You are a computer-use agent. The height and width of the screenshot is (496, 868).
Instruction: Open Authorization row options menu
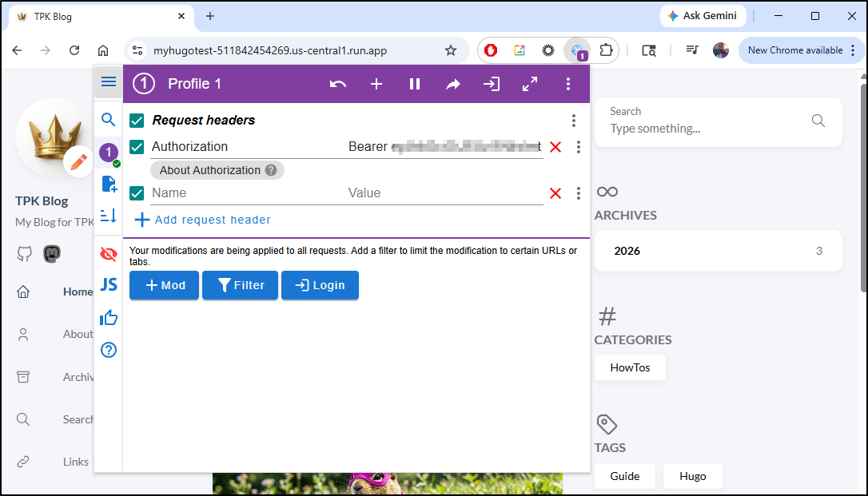(579, 147)
